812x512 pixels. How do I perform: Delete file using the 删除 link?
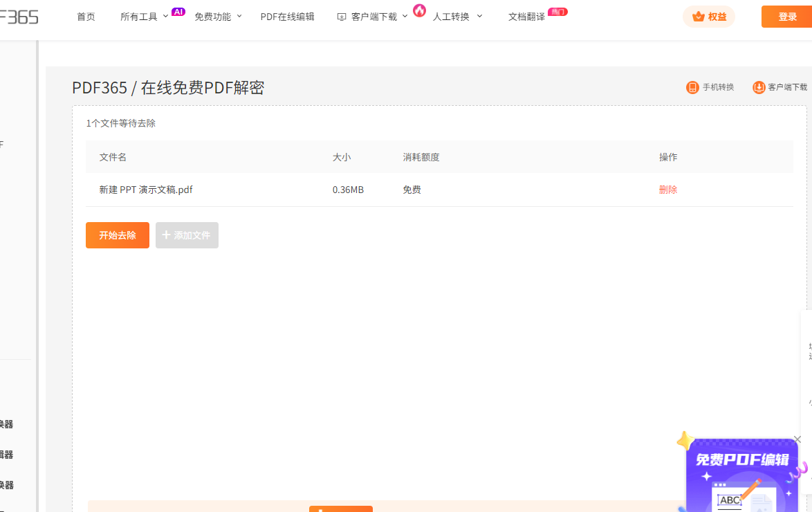point(668,190)
